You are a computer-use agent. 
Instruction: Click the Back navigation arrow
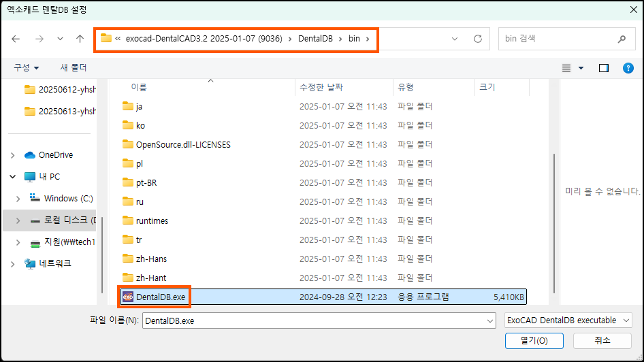tap(16, 39)
